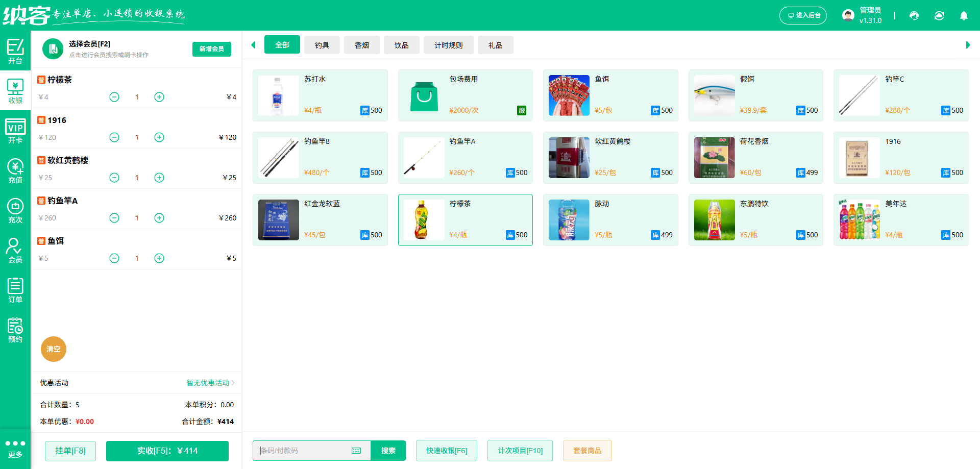The height and width of the screenshot is (469, 980).
Task: Open the 更多 menu at sidebar bottom
Action: point(15,448)
